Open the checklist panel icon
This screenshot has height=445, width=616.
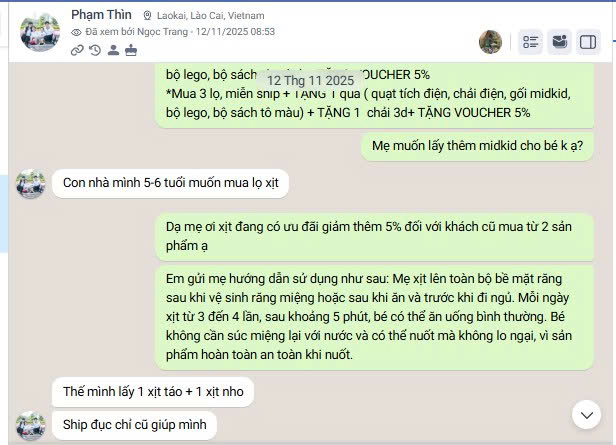coord(530,42)
